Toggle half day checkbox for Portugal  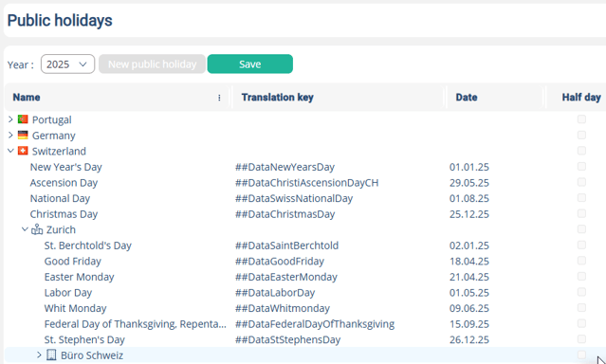[x=581, y=119]
